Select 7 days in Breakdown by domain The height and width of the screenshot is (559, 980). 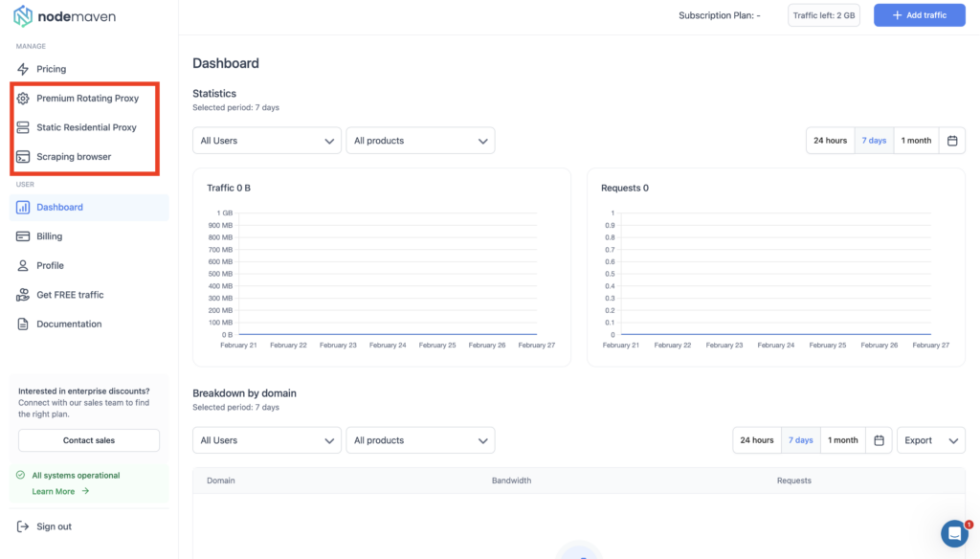point(801,440)
